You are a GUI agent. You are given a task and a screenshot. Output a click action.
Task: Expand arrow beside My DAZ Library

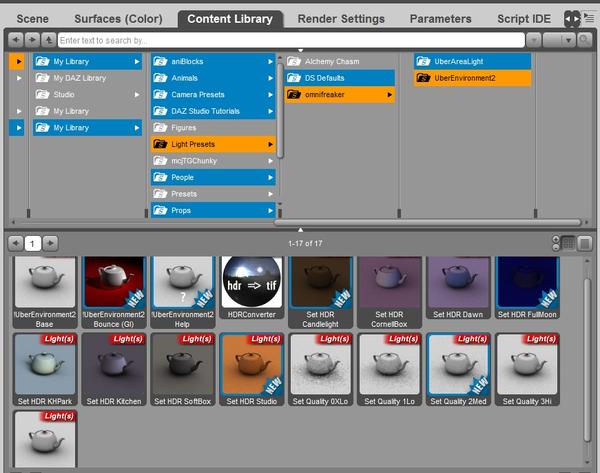click(19, 78)
